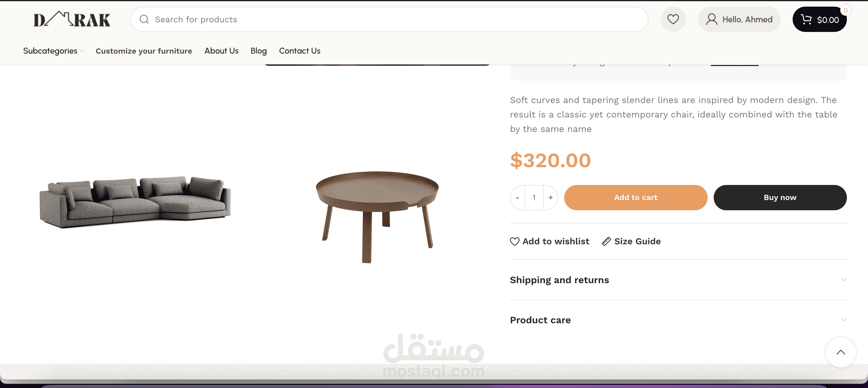Click the search magnifier icon
This screenshot has height=388, width=868.
[x=144, y=19]
